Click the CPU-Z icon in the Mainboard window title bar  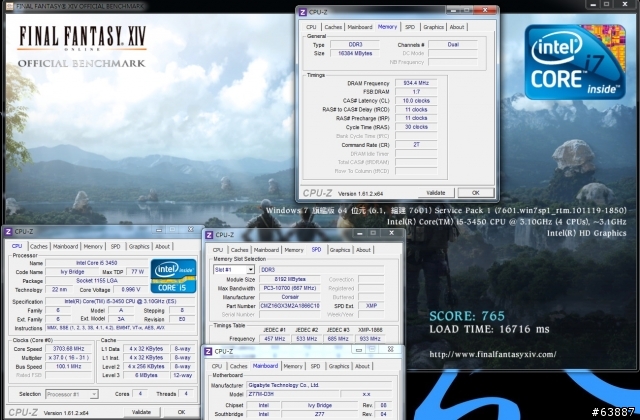pyautogui.click(x=208, y=351)
